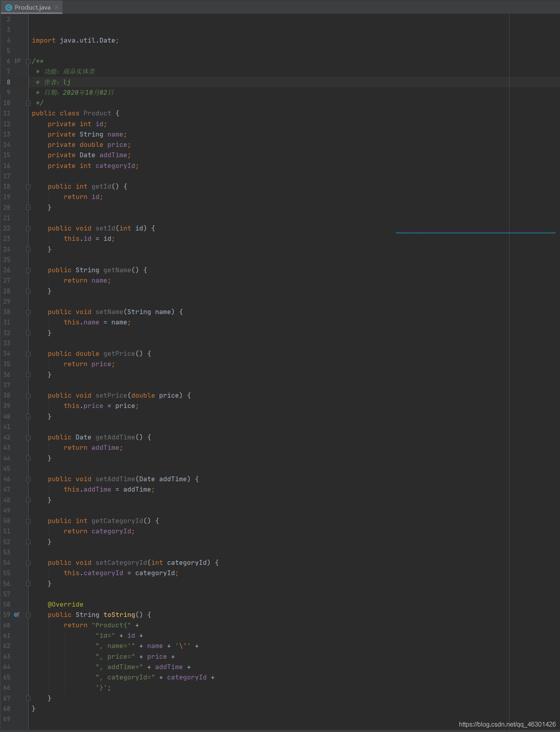Click the setAddTime method name
Image resolution: width=560 pixels, height=732 pixels.
pyautogui.click(x=115, y=479)
